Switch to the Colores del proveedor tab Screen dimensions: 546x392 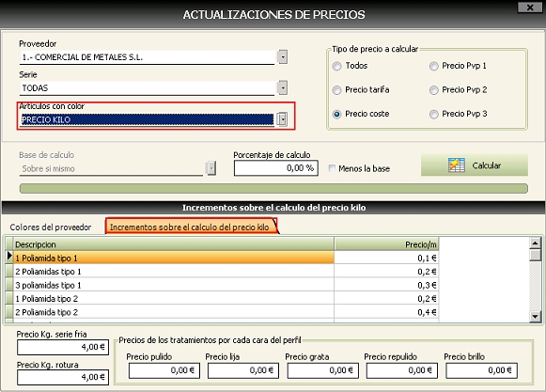51,227
